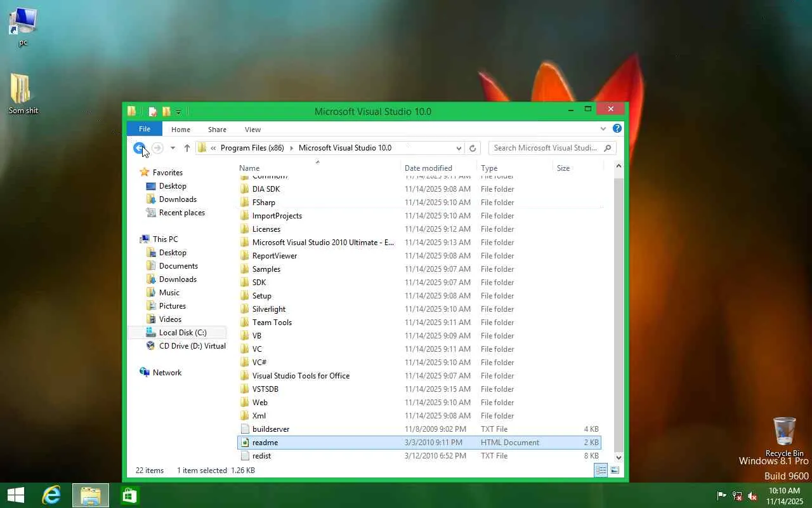Image resolution: width=812 pixels, height=508 pixels.
Task: Open Videos in the navigation pane
Action: 170,319
